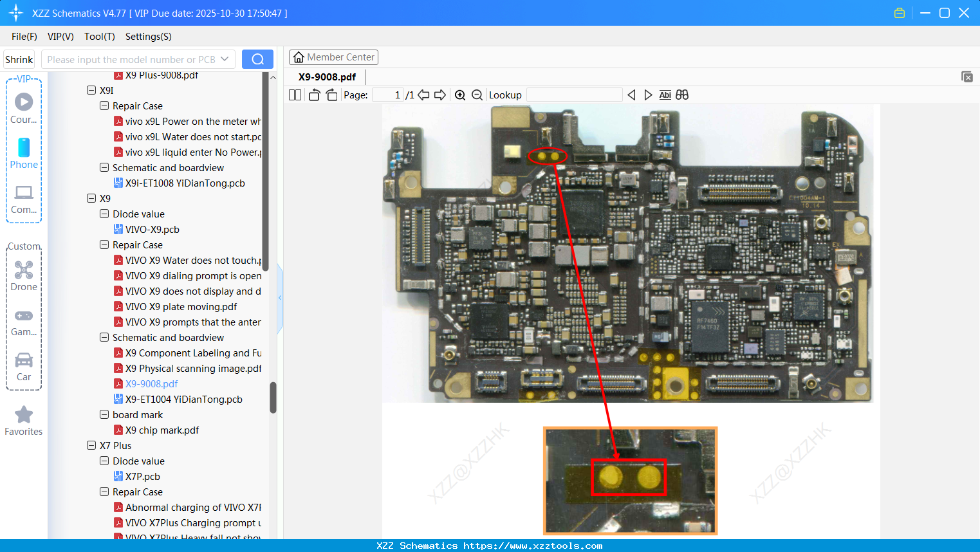Select X9-9008.pdf in the tree

point(152,384)
